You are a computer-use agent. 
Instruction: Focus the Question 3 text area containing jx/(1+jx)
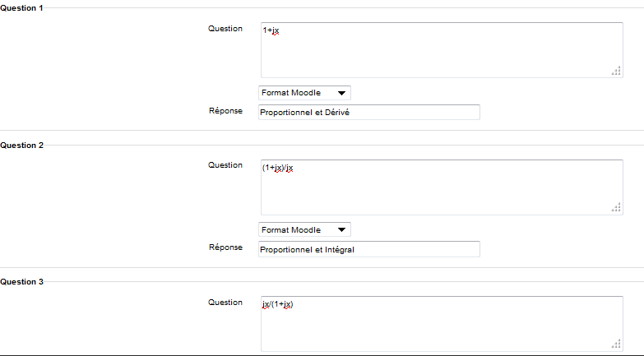[x=442, y=324]
